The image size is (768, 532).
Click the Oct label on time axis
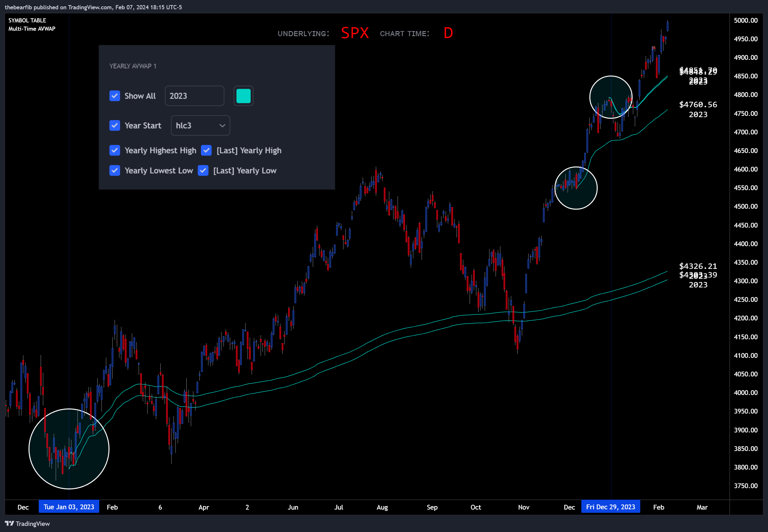[x=476, y=507]
